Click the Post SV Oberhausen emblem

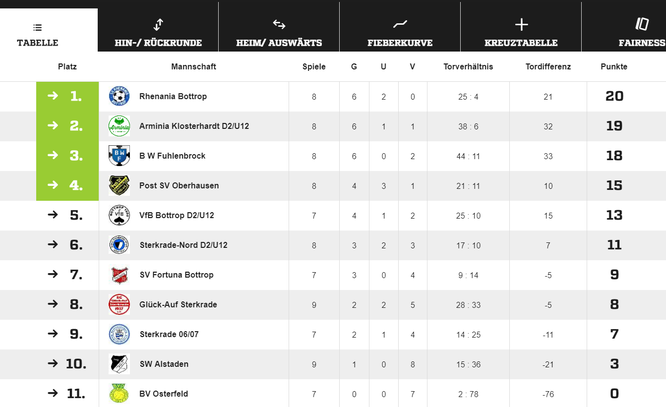point(119,185)
